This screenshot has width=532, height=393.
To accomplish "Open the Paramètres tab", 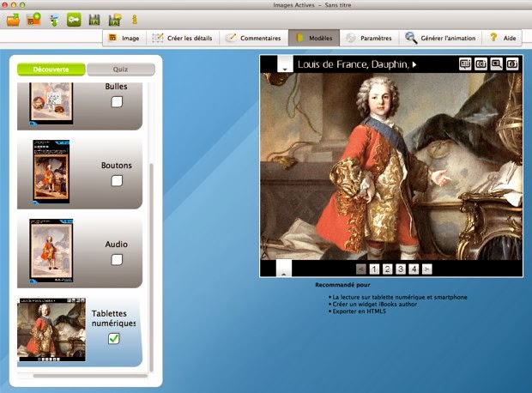I will tap(370, 38).
